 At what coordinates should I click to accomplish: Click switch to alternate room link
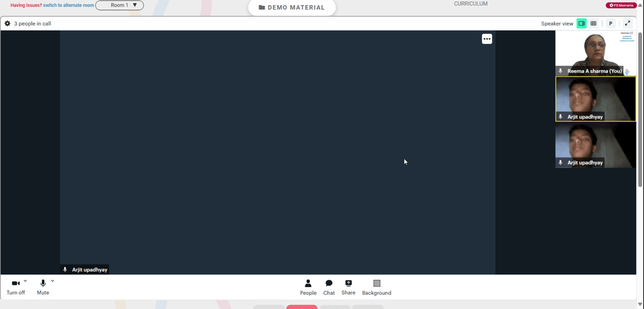click(x=69, y=5)
